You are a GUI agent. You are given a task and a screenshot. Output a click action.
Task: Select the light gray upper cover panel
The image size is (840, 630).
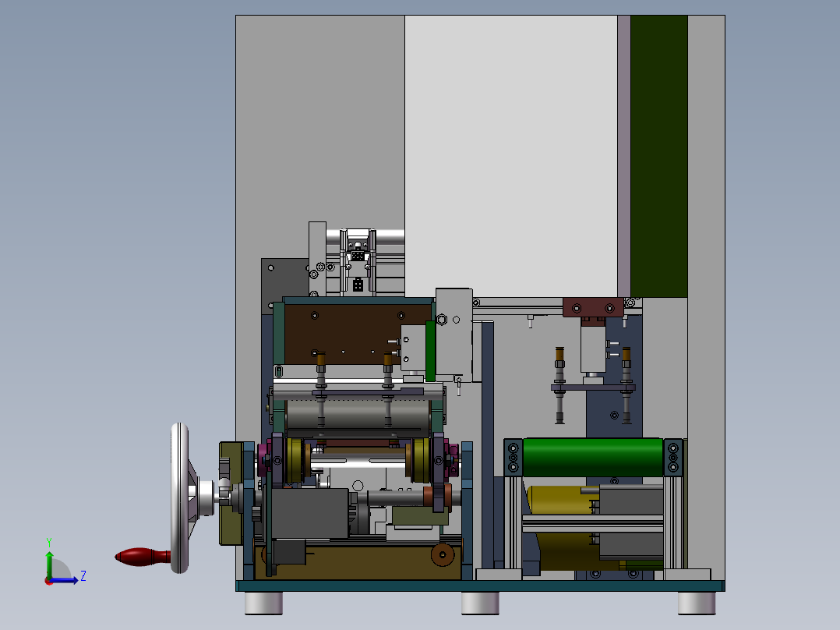(x=511, y=156)
